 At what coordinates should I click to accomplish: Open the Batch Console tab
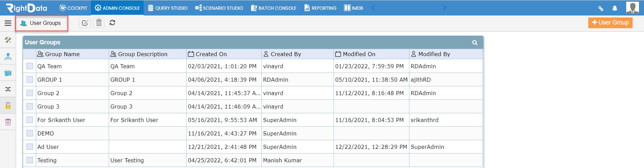tap(274, 8)
